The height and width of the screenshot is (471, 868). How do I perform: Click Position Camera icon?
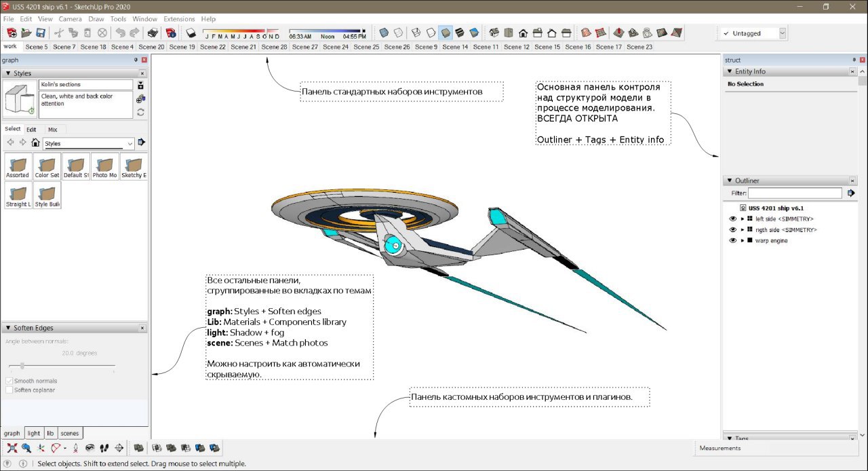pyautogui.click(x=75, y=448)
